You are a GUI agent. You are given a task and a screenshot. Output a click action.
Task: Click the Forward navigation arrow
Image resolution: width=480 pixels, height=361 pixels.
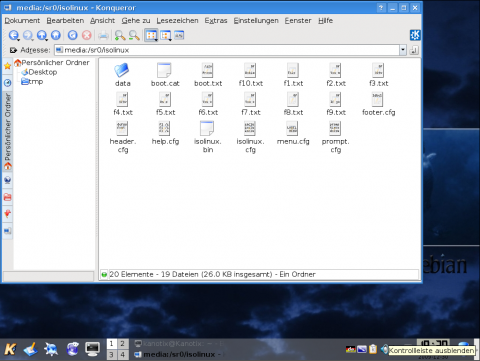[28, 35]
